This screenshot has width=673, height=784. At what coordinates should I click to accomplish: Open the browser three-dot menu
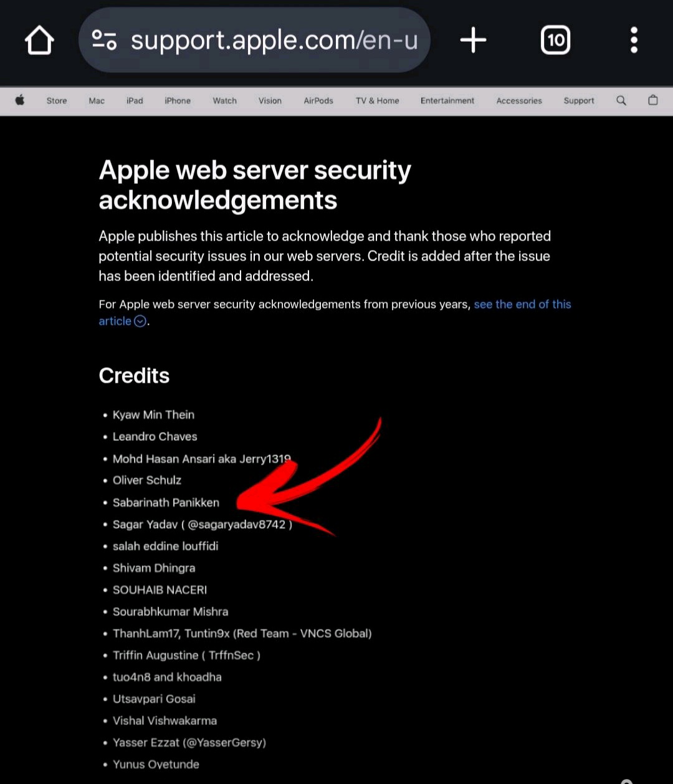[x=634, y=41]
